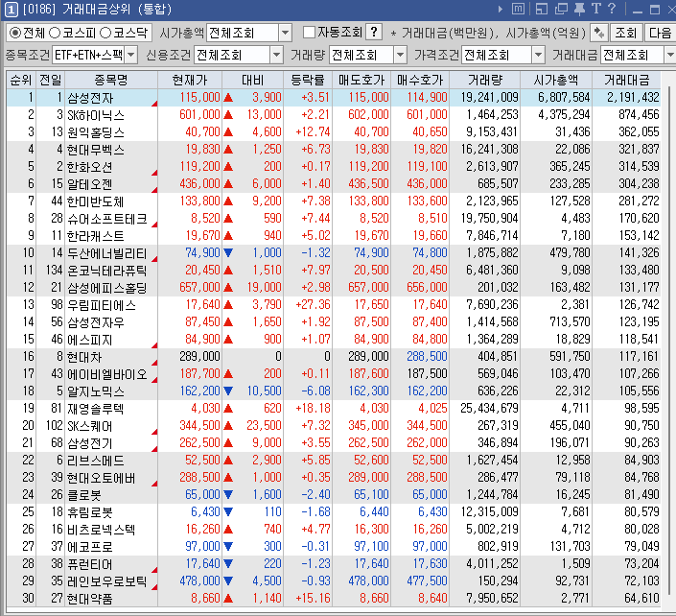676x616 pixels.
Task: Select the 코스피 radio button
Action: coord(55,33)
